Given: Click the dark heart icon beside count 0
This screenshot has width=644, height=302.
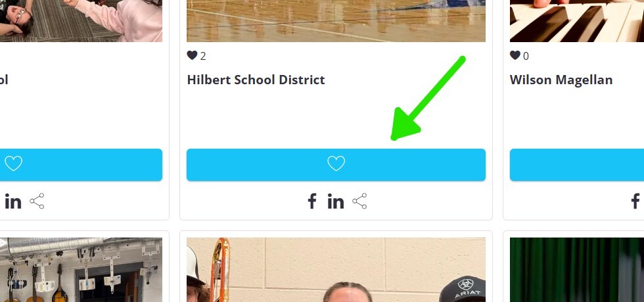Looking at the screenshot, I should tap(515, 55).
